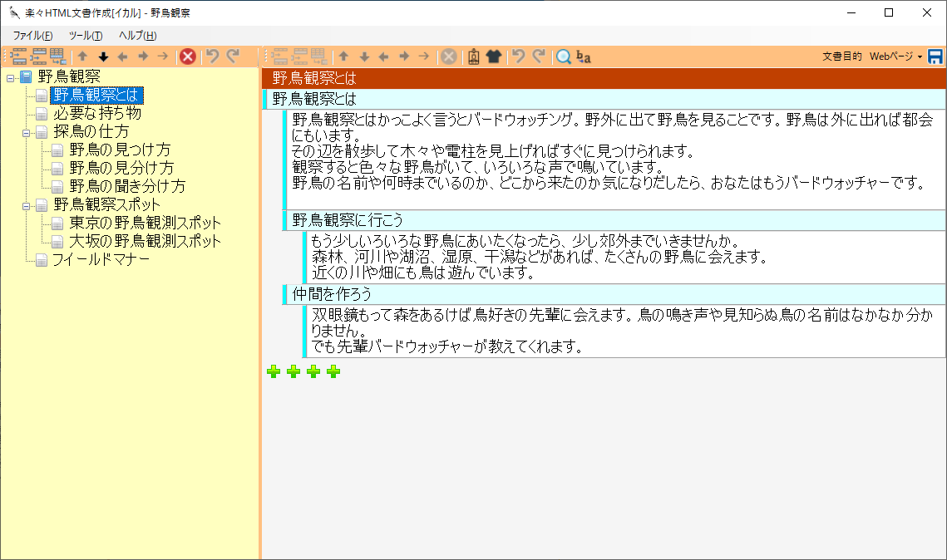The height and width of the screenshot is (560, 947).
Task: Select フィールドマナー in the tree
Action: (x=101, y=259)
